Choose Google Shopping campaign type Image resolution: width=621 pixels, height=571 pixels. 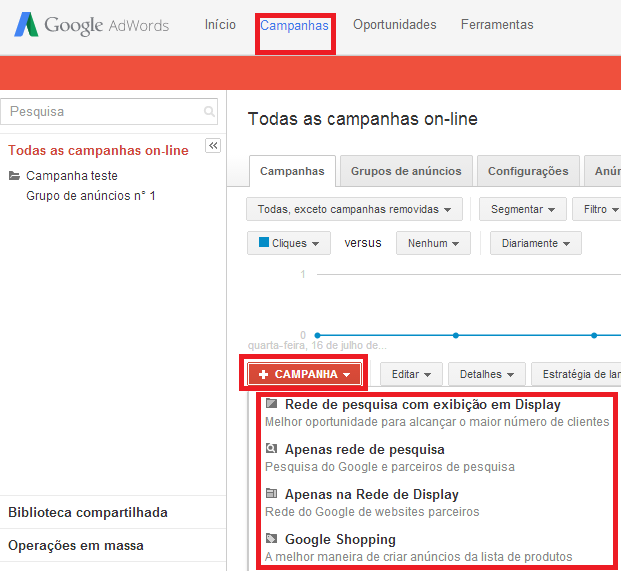coord(340,539)
